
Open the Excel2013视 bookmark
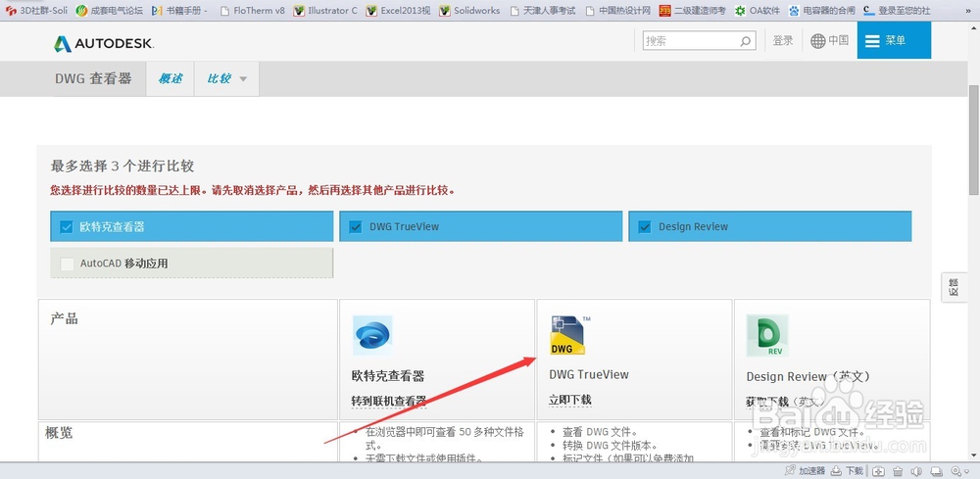(398, 10)
